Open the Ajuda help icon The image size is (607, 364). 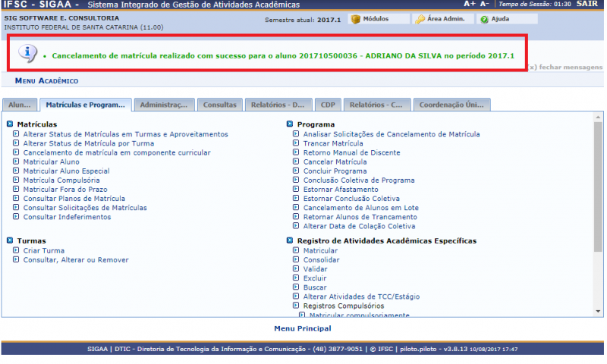coord(483,19)
